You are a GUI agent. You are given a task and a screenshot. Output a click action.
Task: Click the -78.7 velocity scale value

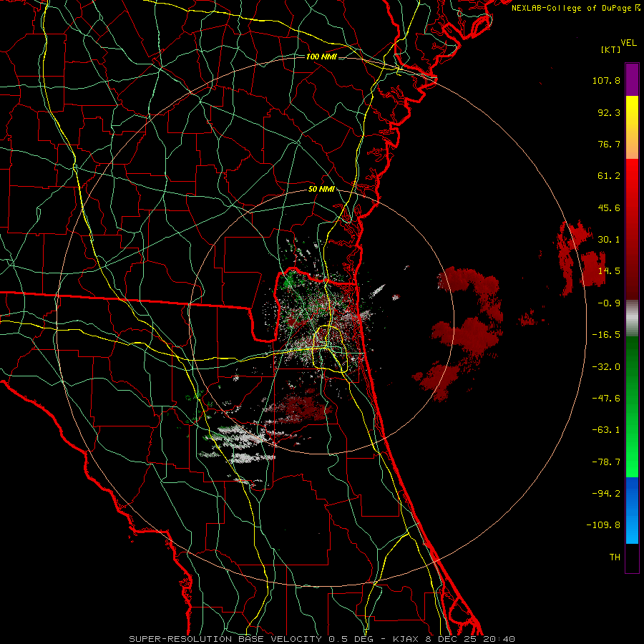click(606, 462)
